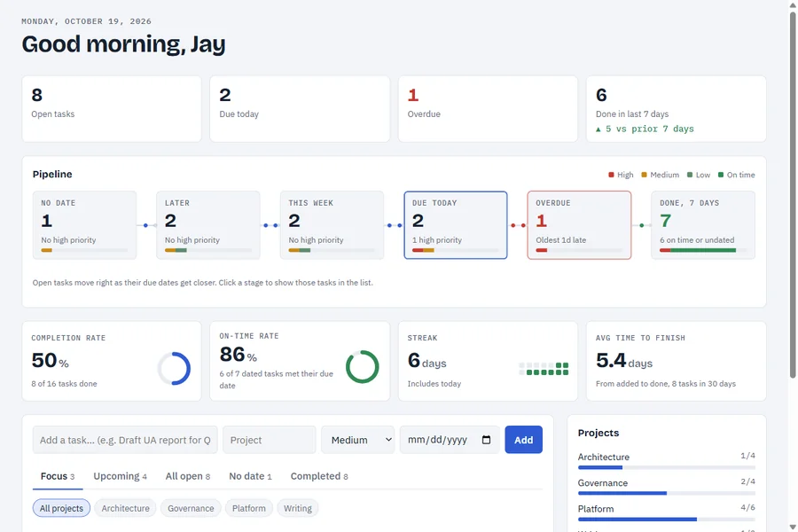Click the red High legend swatch
This screenshot has height=532, width=798.
point(611,175)
